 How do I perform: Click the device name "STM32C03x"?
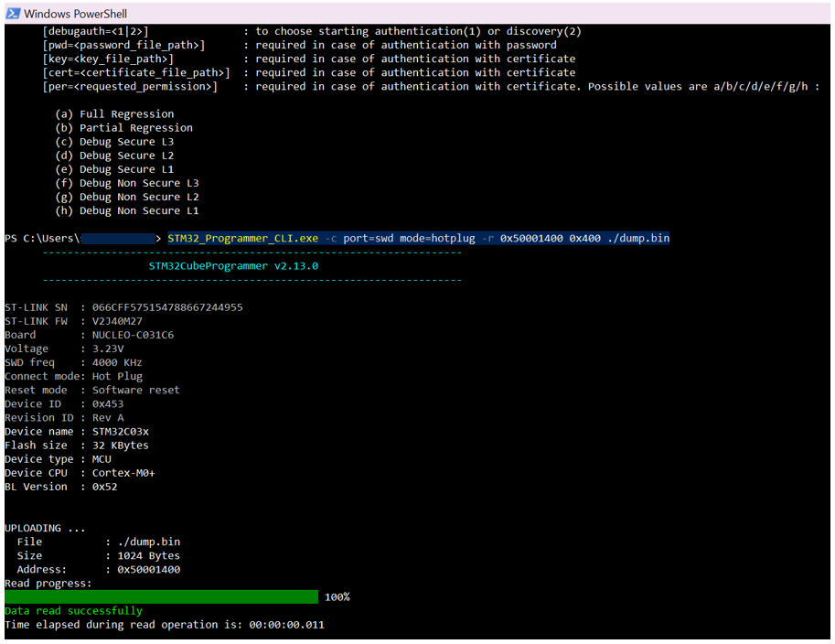(121, 432)
